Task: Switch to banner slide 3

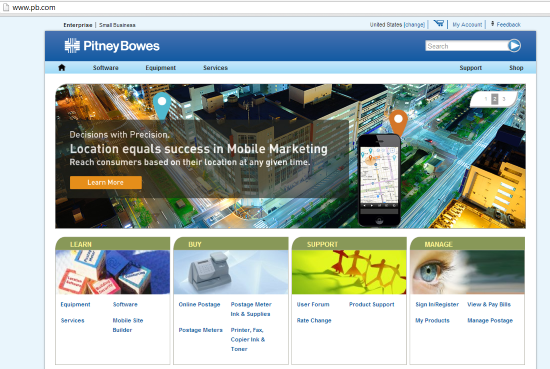Action: click(x=504, y=99)
